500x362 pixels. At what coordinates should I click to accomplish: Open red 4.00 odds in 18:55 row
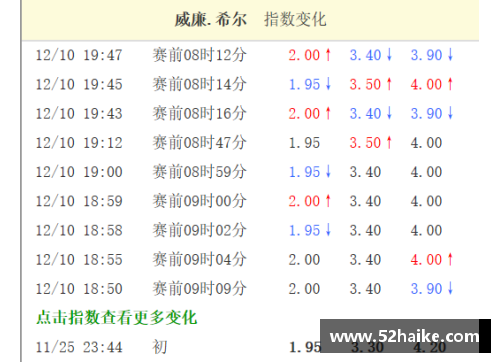tap(426, 260)
